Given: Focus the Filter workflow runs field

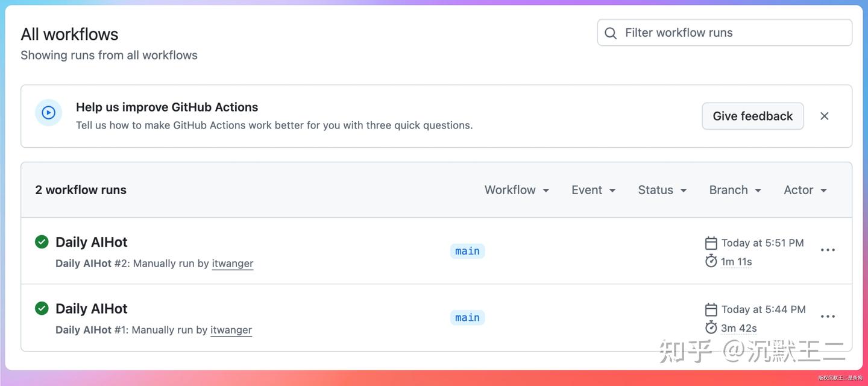Looking at the screenshot, I should pos(725,33).
